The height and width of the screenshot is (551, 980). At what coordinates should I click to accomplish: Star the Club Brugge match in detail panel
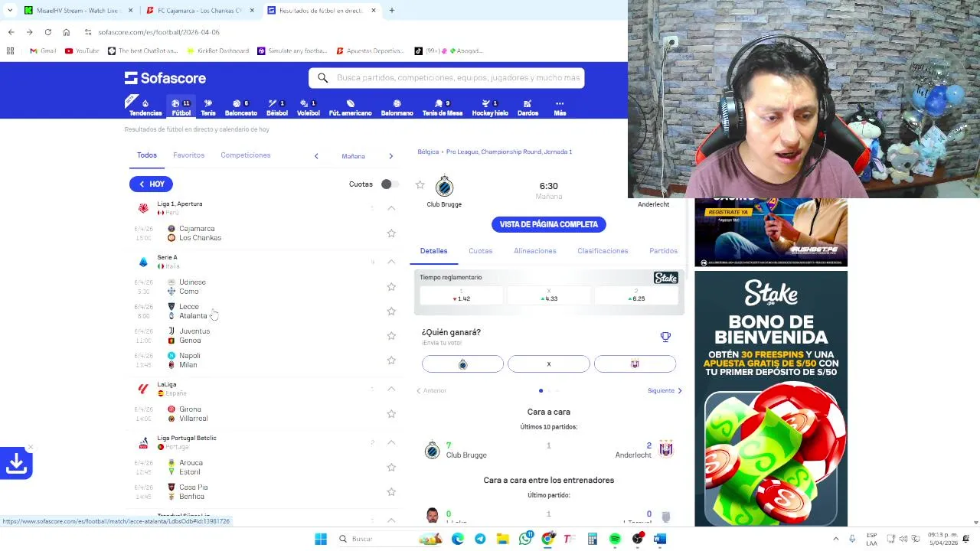(x=420, y=185)
